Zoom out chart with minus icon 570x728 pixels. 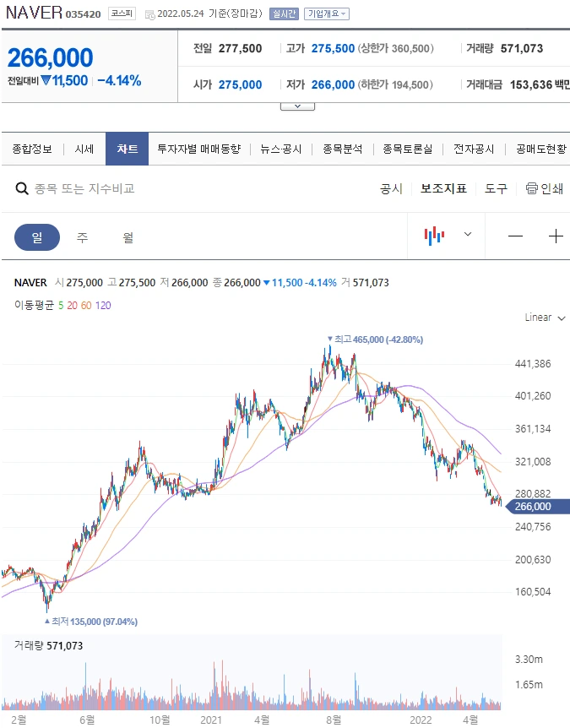point(515,236)
